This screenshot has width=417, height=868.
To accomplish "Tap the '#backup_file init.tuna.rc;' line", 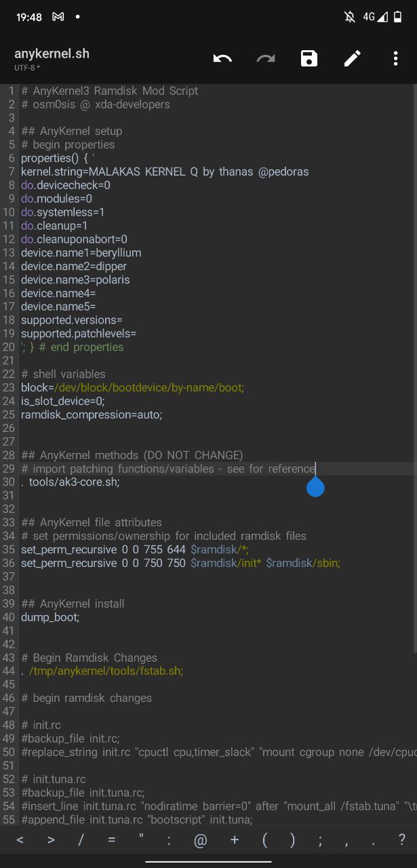I will [83, 793].
